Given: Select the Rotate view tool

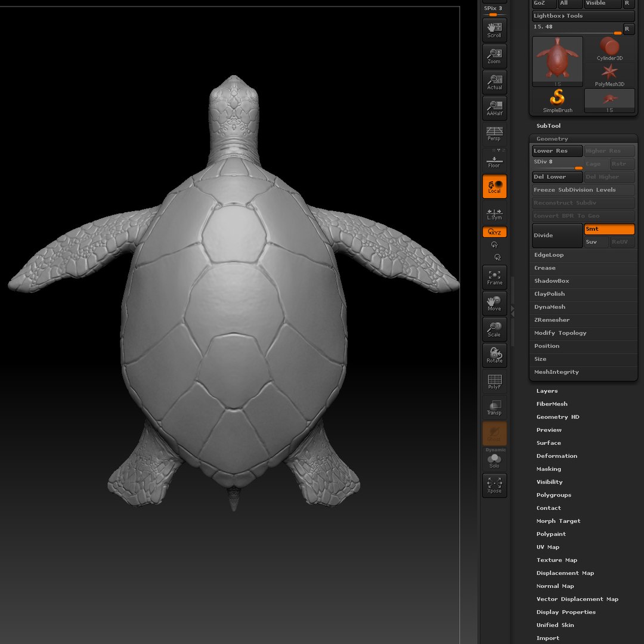Looking at the screenshot, I should [x=494, y=355].
